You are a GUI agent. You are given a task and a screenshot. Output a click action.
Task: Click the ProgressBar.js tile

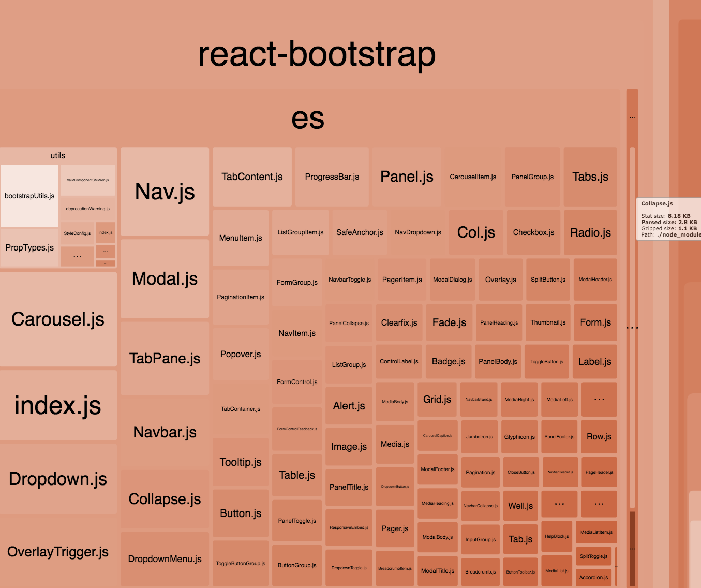(332, 177)
